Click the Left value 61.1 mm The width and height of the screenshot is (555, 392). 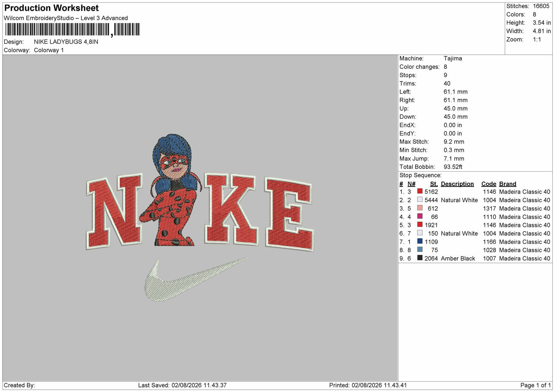tap(456, 92)
